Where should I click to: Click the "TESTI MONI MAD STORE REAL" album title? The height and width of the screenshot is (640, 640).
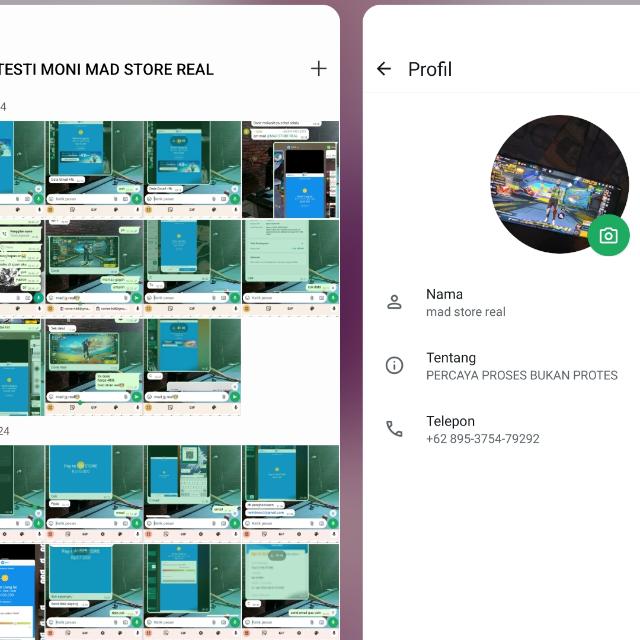tap(107, 69)
